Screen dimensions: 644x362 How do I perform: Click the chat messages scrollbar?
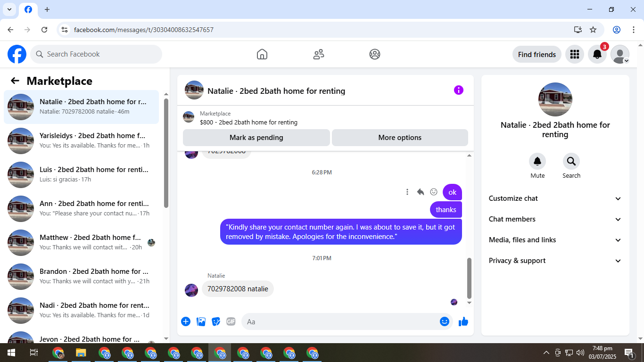[x=469, y=277]
